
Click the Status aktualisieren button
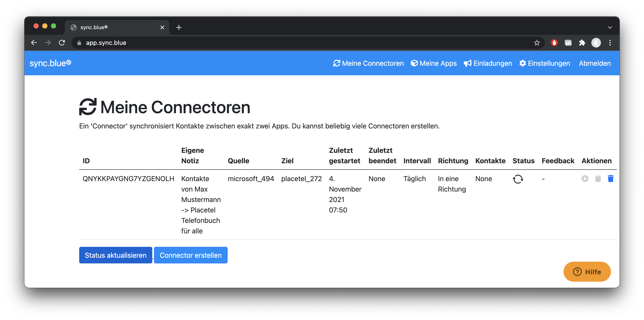[116, 255]
